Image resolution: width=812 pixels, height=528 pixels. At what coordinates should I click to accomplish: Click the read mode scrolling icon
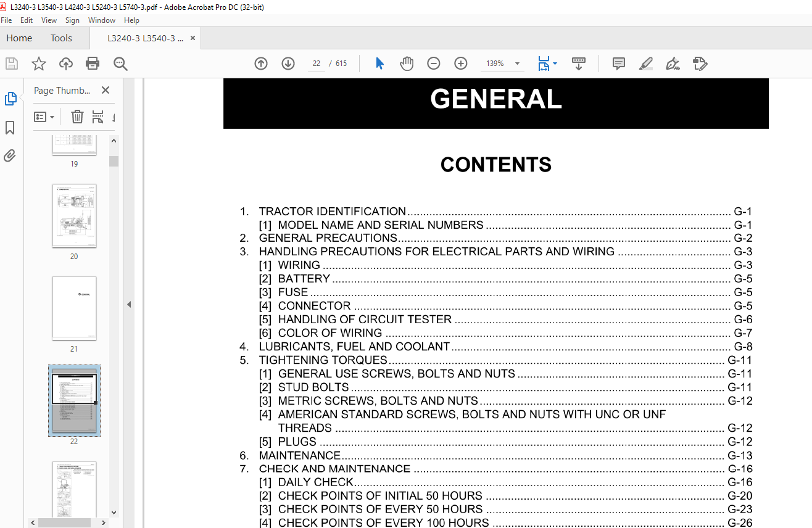[x=579, y=64]
